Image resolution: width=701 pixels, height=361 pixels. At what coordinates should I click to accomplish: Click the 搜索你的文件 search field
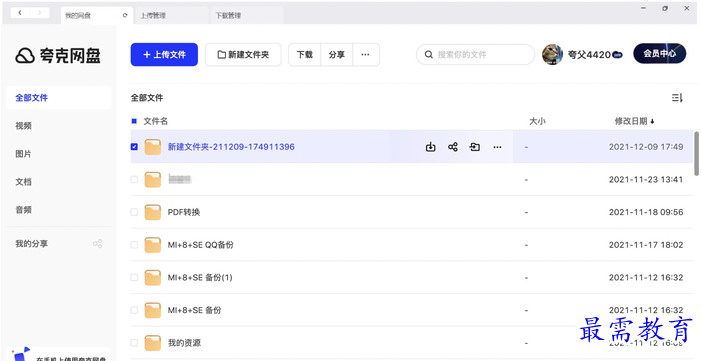point(475,55)
